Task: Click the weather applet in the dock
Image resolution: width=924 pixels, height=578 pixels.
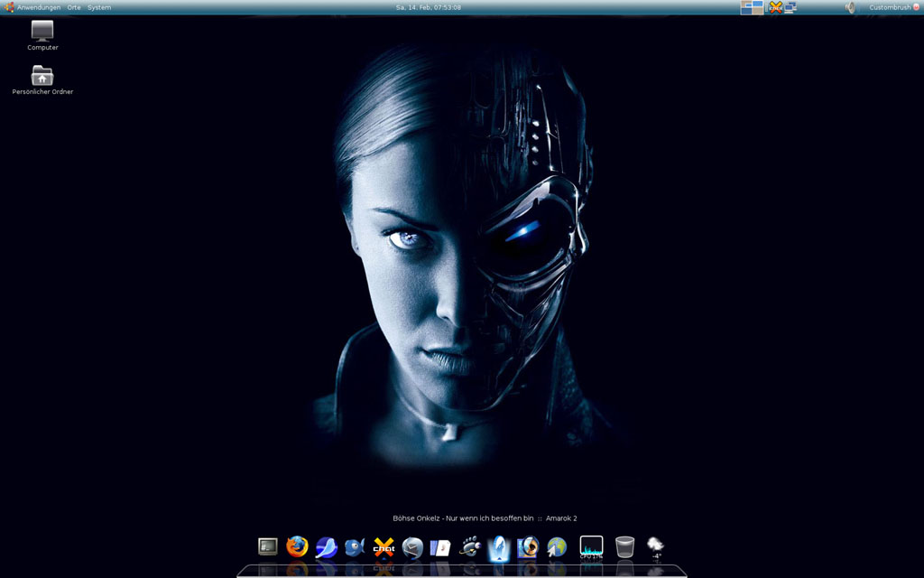Action: click(x=656, y=546)
